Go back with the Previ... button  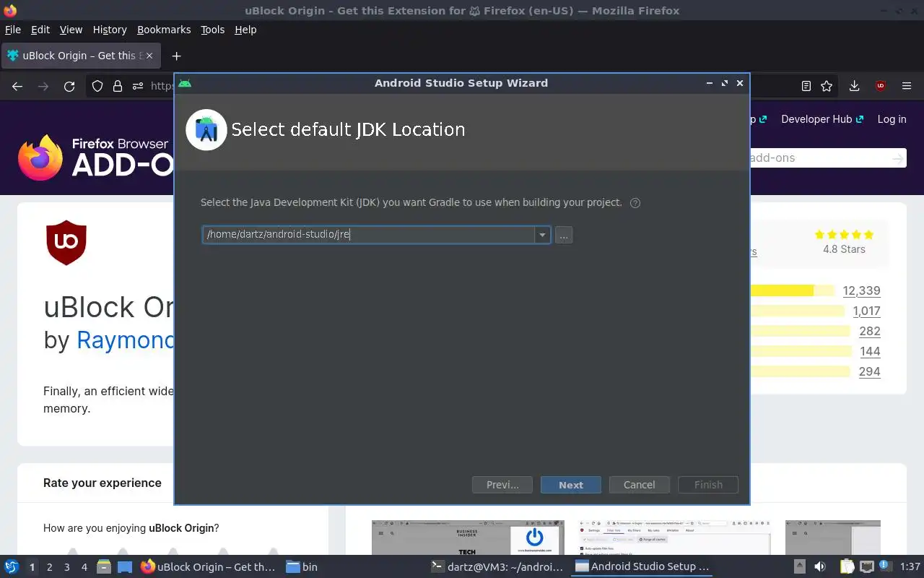[502, 485]
